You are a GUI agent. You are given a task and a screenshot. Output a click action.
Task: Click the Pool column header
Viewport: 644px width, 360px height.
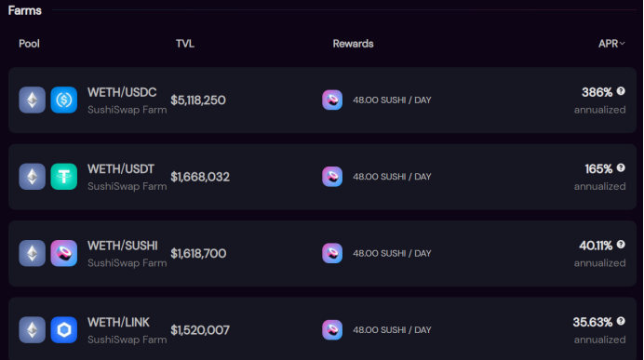[29, 44]
